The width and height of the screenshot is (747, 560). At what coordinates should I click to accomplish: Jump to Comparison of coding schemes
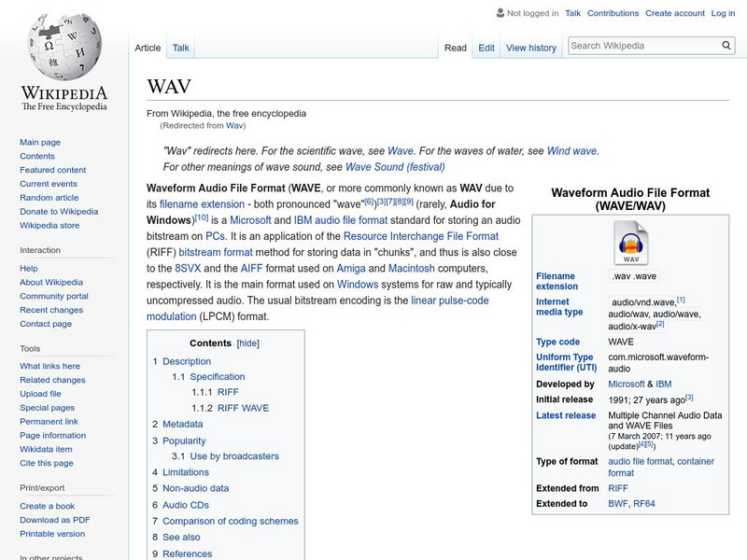(231, 521)
